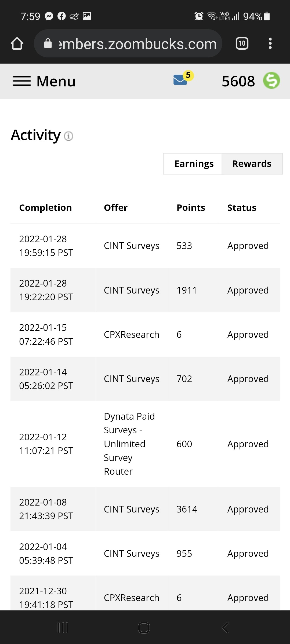This screenshot has width=290, height=644.
Task: Open the Android recent apps button
Action: tap(63, 627)
